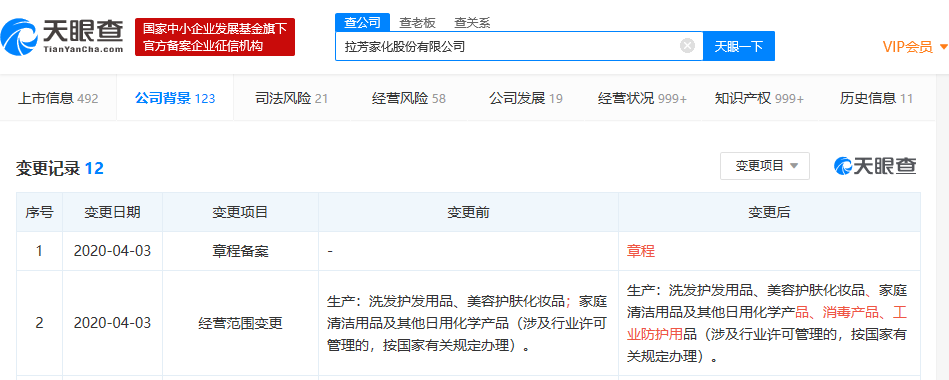The image size is (949, 380).
Task: Click the 序号 column header
Action: (x=39, y=212)
